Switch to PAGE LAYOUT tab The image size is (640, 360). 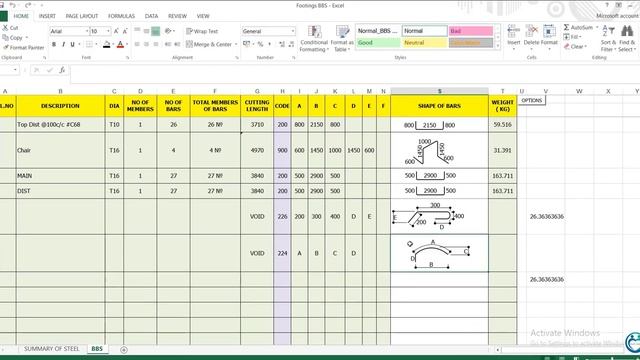(x=82, y=16)
